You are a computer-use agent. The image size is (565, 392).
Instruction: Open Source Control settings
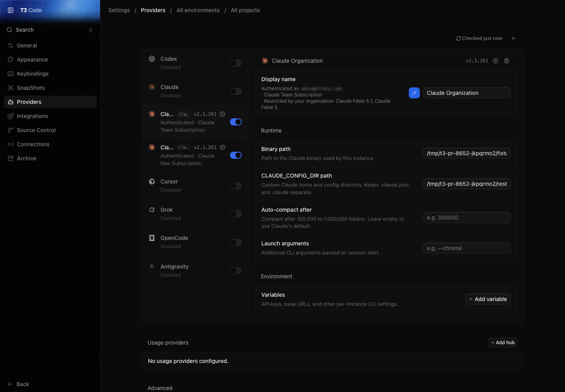(50, 130)
